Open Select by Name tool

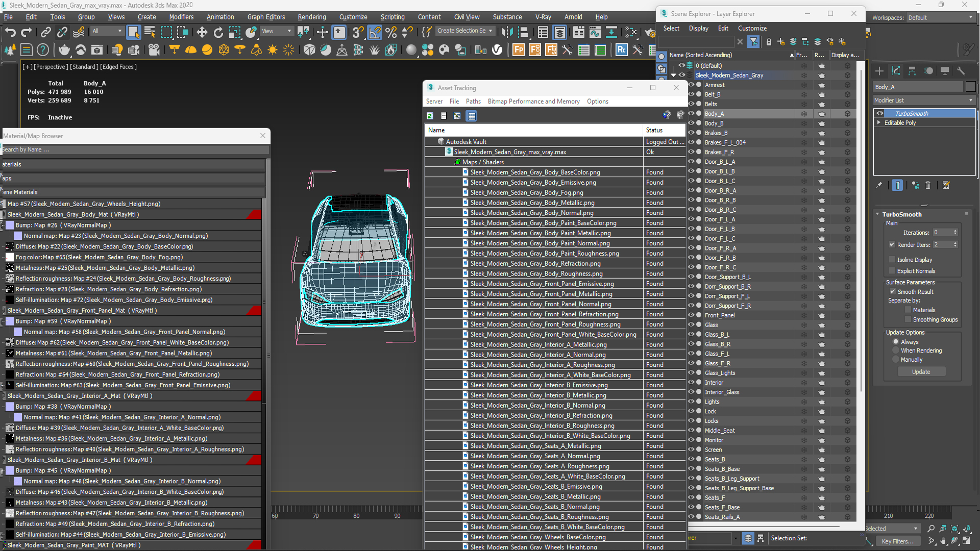[x=150, y=32]
